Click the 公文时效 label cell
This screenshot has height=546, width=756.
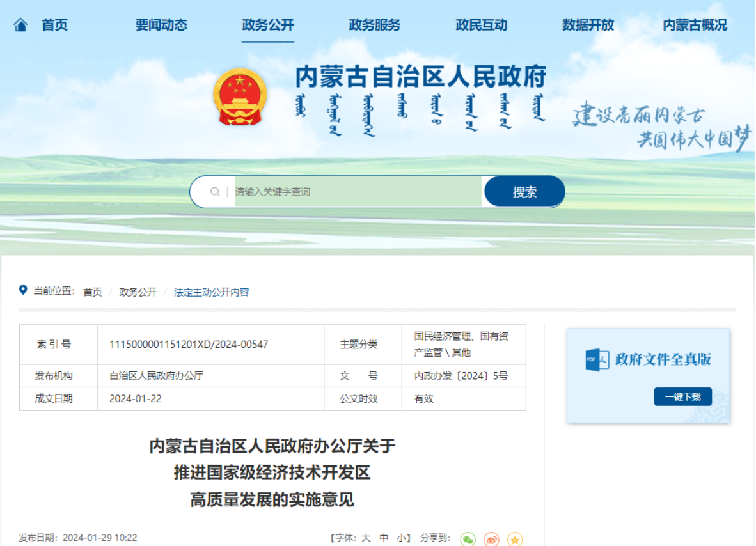363,399
